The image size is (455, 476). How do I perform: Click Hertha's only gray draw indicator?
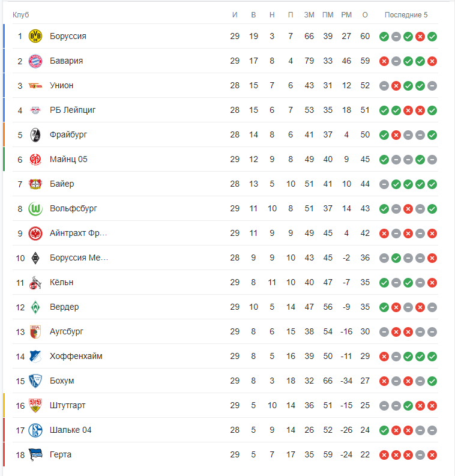pos(420,455)
